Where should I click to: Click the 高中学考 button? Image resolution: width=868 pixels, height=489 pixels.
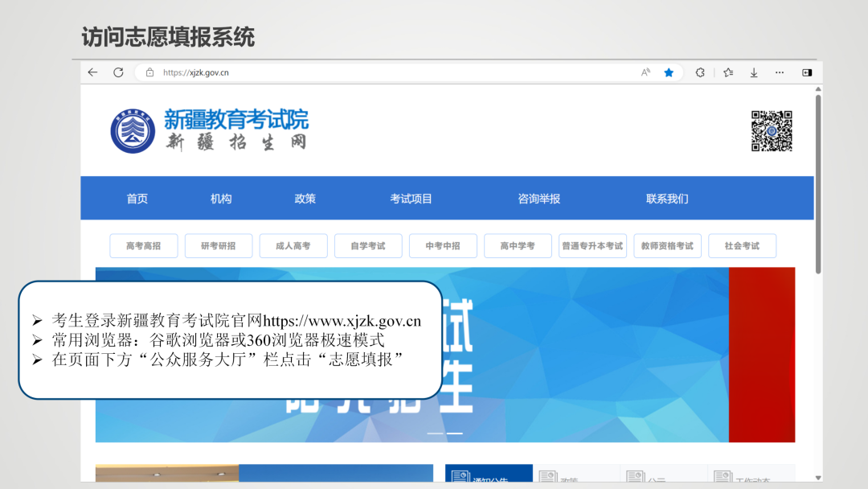click(518, 246)
